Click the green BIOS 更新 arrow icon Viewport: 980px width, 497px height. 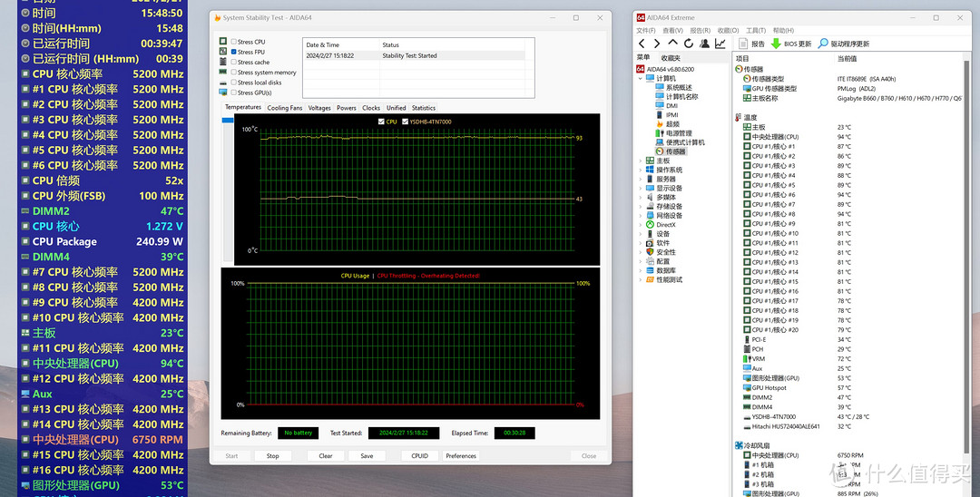[x=776, y=44]
